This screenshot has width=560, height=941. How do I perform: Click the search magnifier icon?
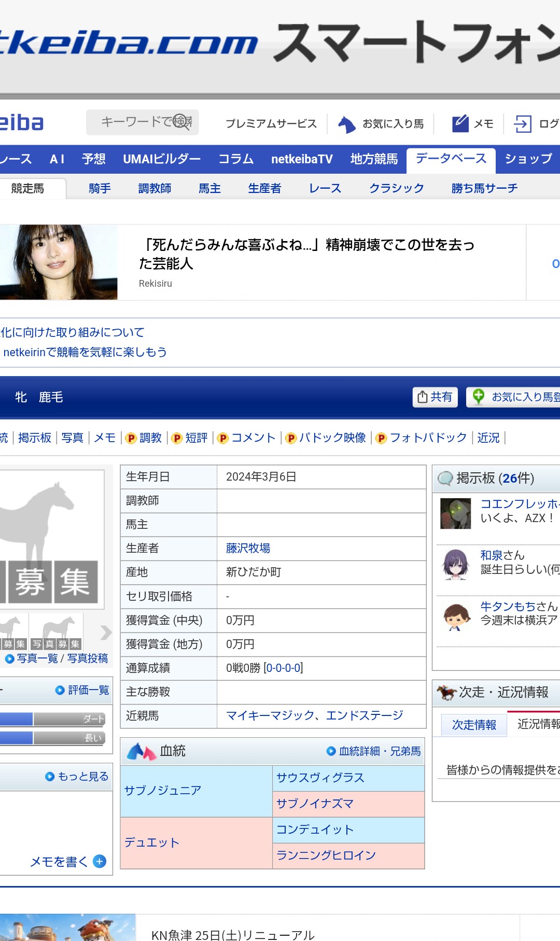click(181, 122)
